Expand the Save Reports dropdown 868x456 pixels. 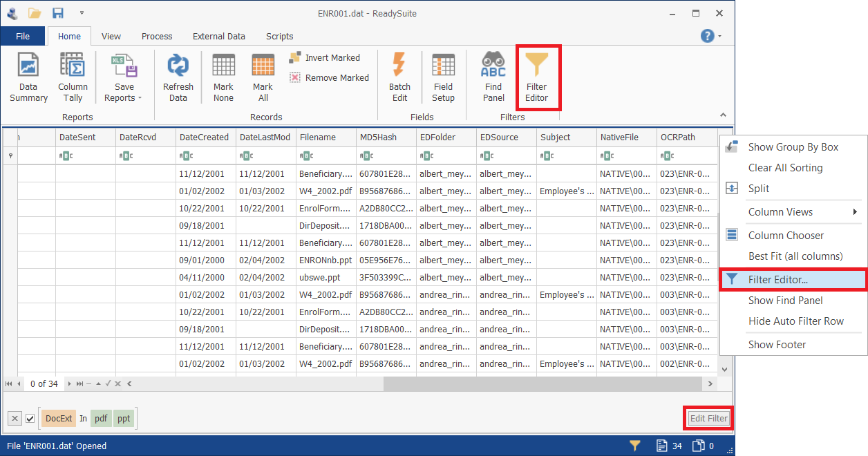[x=124, y=98]
